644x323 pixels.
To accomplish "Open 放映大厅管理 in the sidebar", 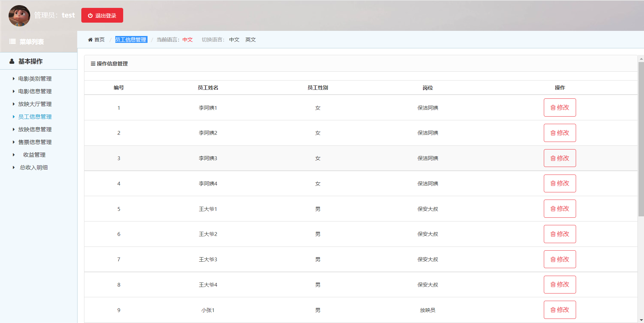I will click(x=35, y=104).
